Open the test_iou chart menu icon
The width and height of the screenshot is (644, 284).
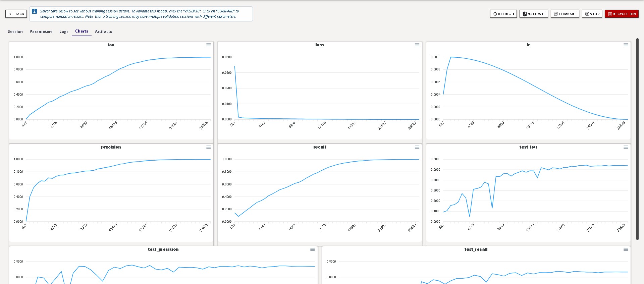[626, 147]
